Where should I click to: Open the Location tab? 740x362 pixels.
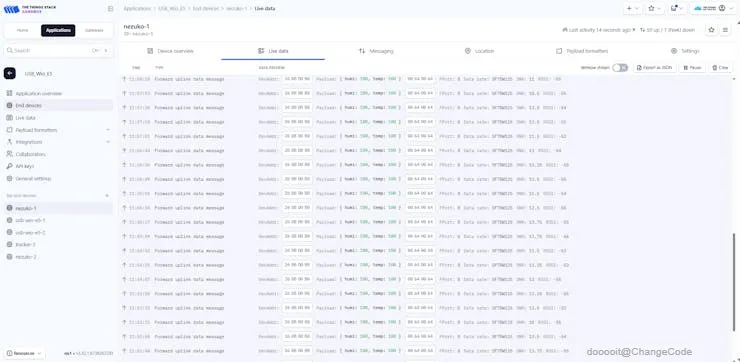(479, 51)
